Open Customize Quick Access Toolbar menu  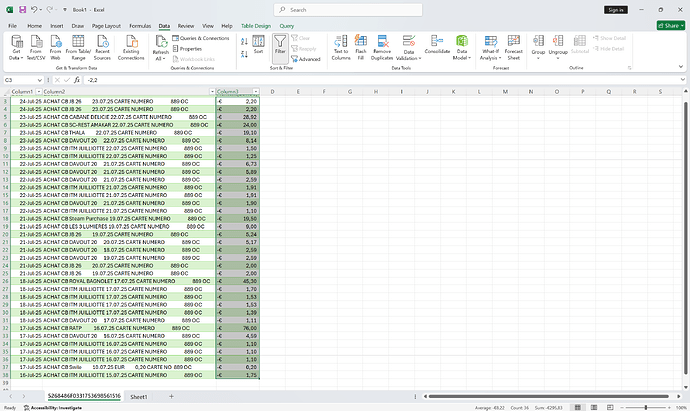[65, 10]
